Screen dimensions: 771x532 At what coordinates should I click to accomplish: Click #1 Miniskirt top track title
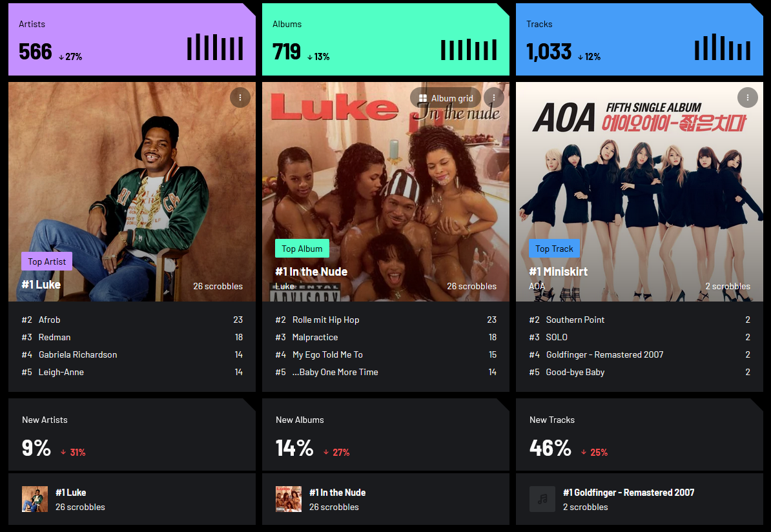click(558, 271)
